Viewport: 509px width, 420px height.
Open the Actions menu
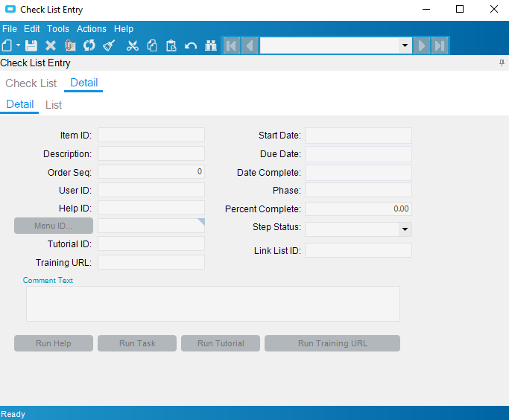(x=92, y=29)
